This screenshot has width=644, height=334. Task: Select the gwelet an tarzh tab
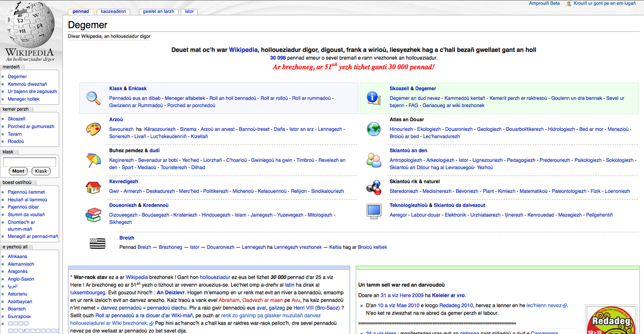[158, 12]
